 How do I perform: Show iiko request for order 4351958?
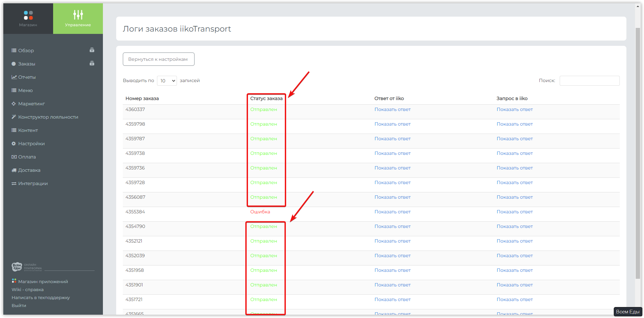pyautogui.click(x=515, y=270)
